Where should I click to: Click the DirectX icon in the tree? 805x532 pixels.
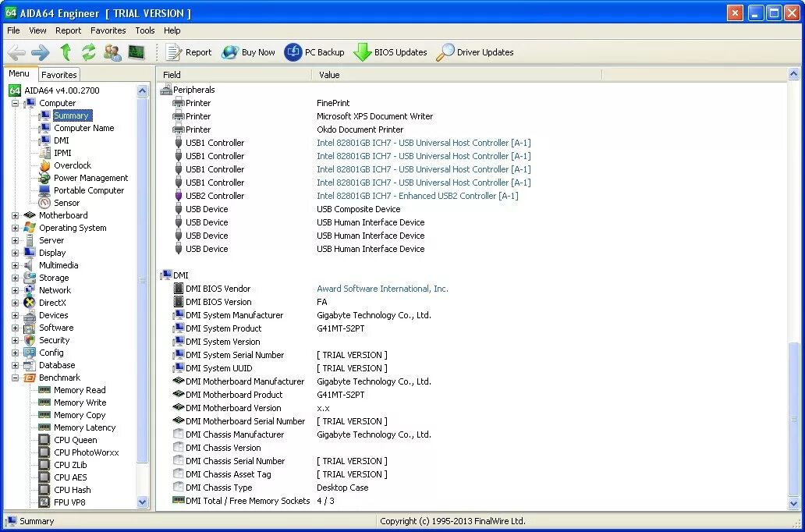(30, 303)
